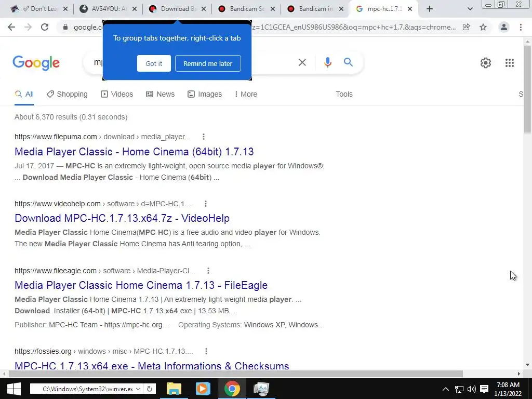Switch to the Don't Lea tab
The image size is (532, 399).
(x=39, y=9)
